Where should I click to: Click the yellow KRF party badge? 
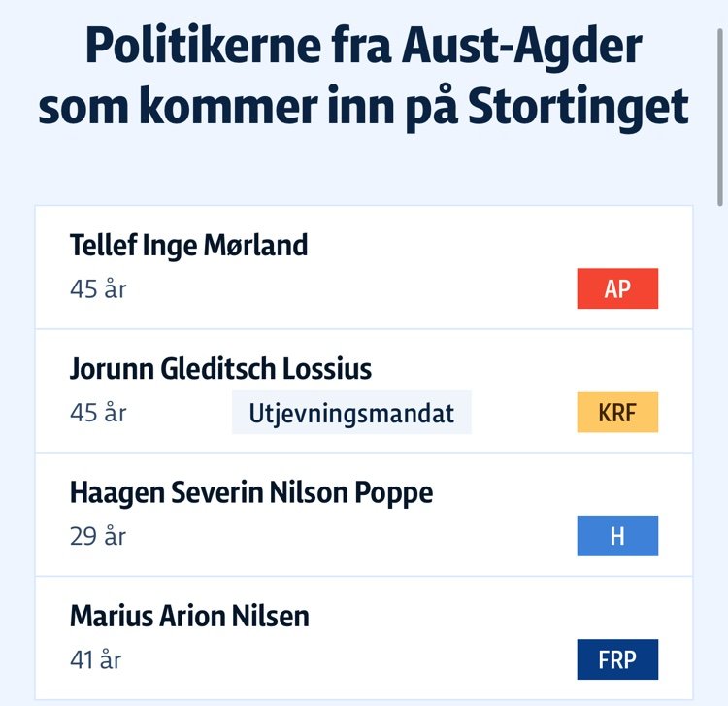coord(617,412)
